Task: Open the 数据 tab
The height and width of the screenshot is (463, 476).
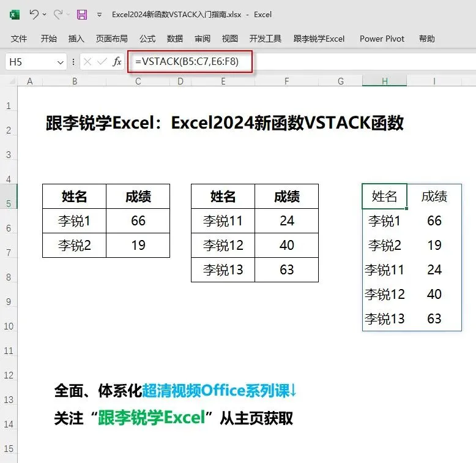Action: point(175,39)
